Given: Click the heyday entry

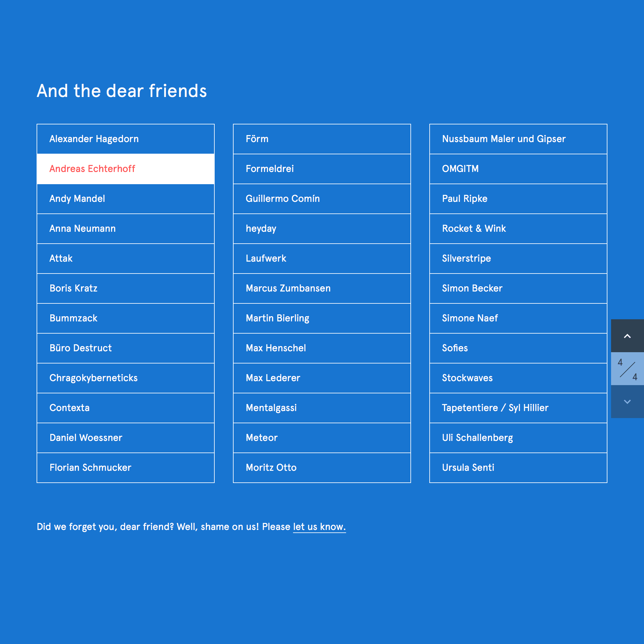Looking at the screenshot, I should [x=322, y=229].
